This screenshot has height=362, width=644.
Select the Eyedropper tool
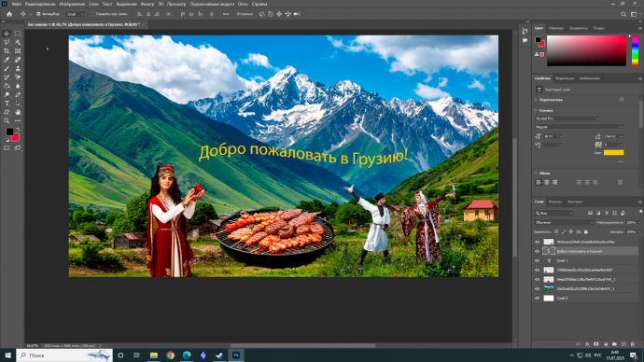[7, 60]
